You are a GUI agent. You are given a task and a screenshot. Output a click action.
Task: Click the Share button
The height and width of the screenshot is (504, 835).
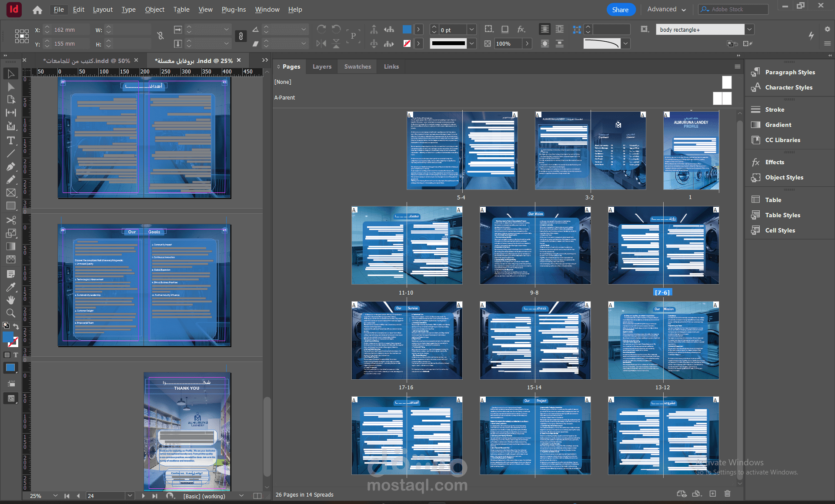coord(621,10)
